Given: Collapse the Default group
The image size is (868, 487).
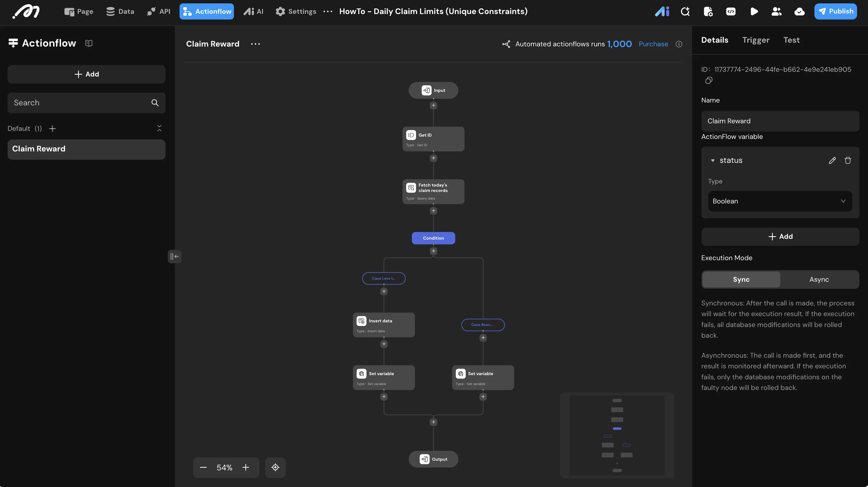Looking at the screenshot, I should [x=159, y=128].
